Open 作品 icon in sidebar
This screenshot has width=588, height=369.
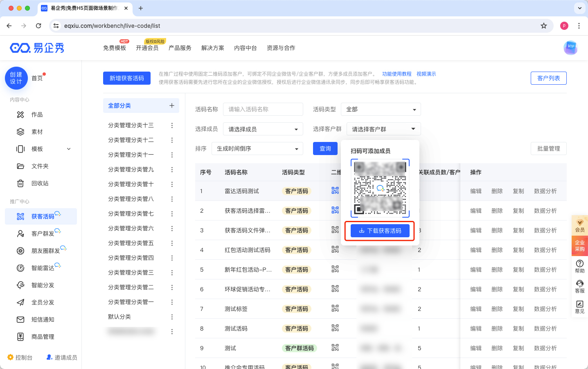coord(20,115)
